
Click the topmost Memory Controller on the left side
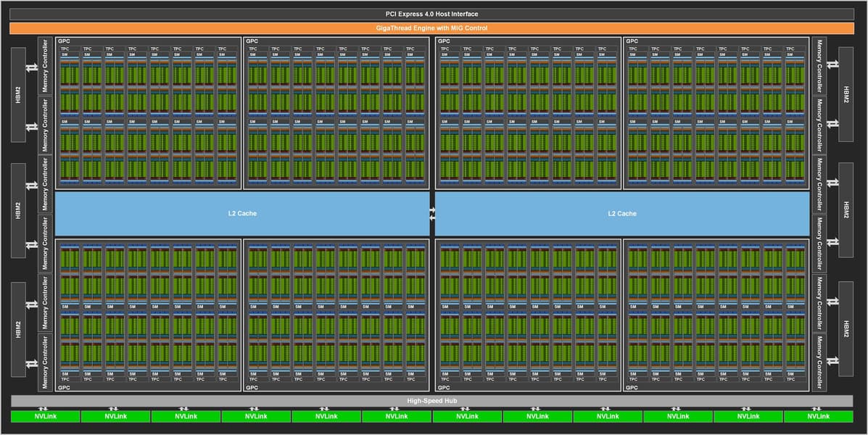46,66
